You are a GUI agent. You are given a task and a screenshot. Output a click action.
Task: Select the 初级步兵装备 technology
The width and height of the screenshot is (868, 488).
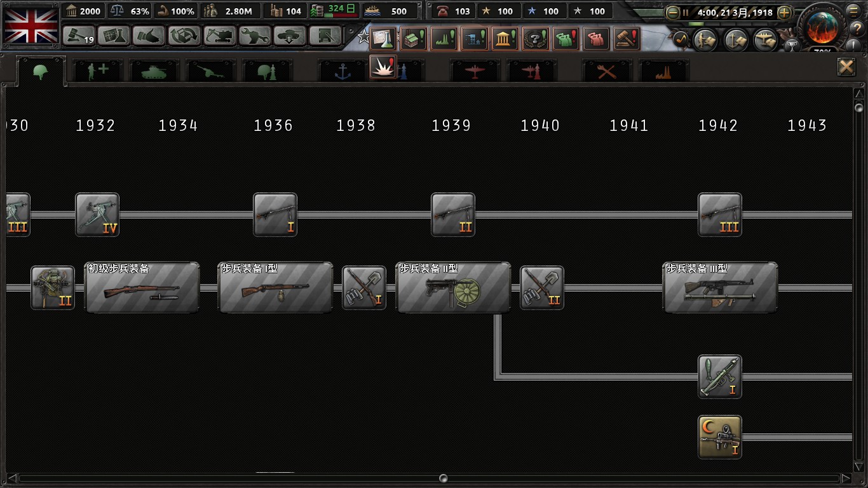click(142, 287)
